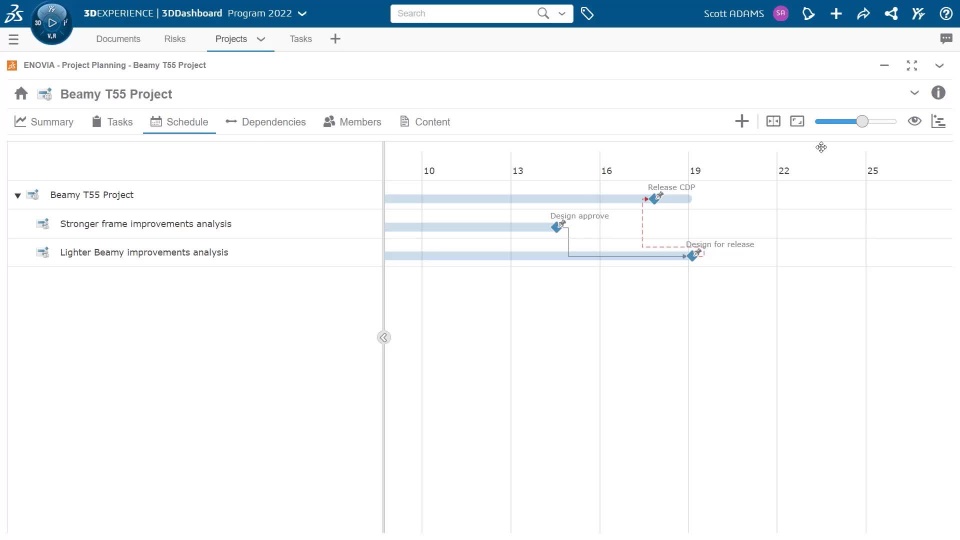960x540 pixels.
Task: Open the Gantt display options icon
Action: pos(938,121)
